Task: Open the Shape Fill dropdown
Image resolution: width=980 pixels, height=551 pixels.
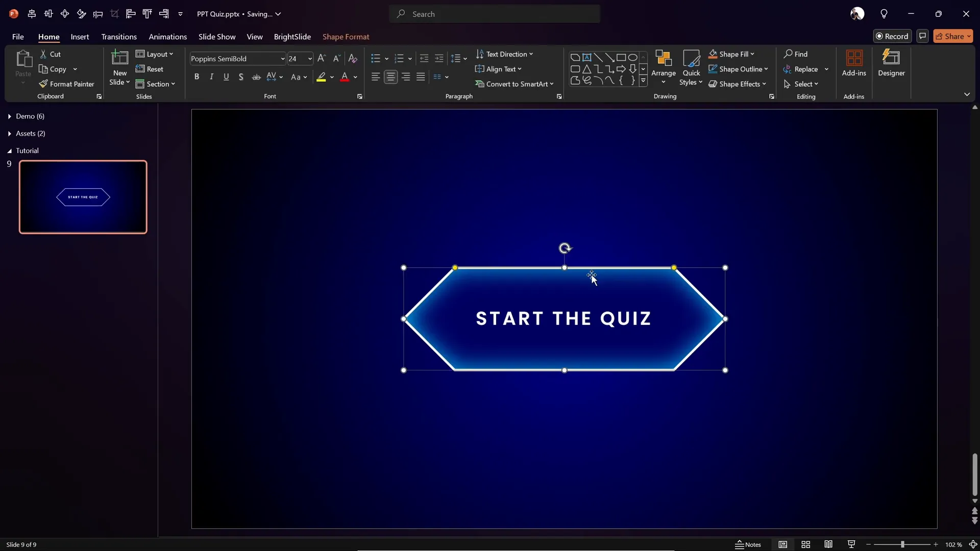Action: click(x=731, y=54)
